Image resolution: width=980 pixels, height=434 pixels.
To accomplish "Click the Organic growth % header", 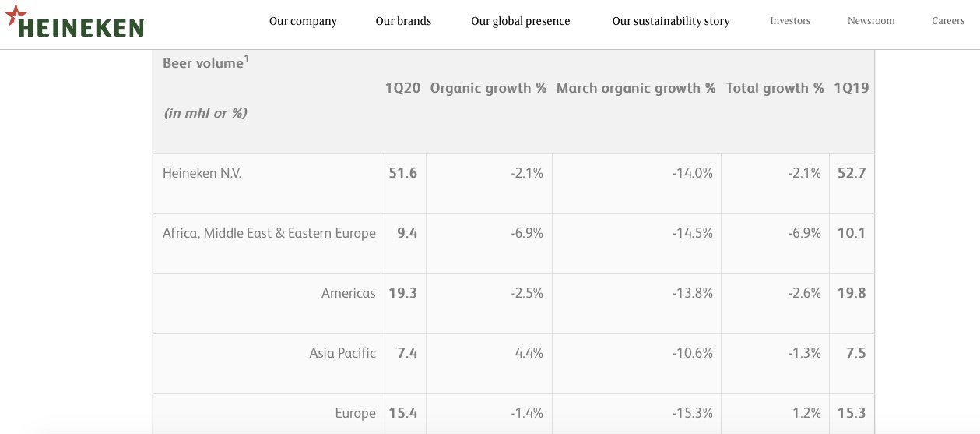I will pyautogui.click(x=489, y=88).
